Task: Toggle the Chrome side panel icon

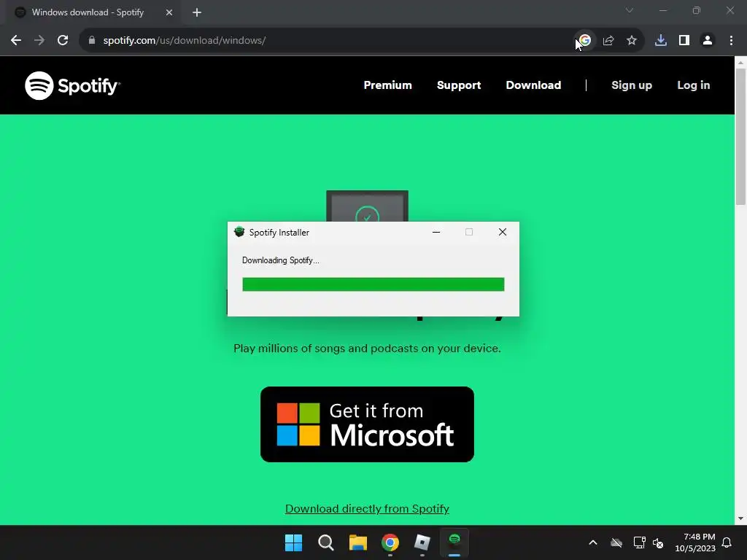Action: (684, 41)
